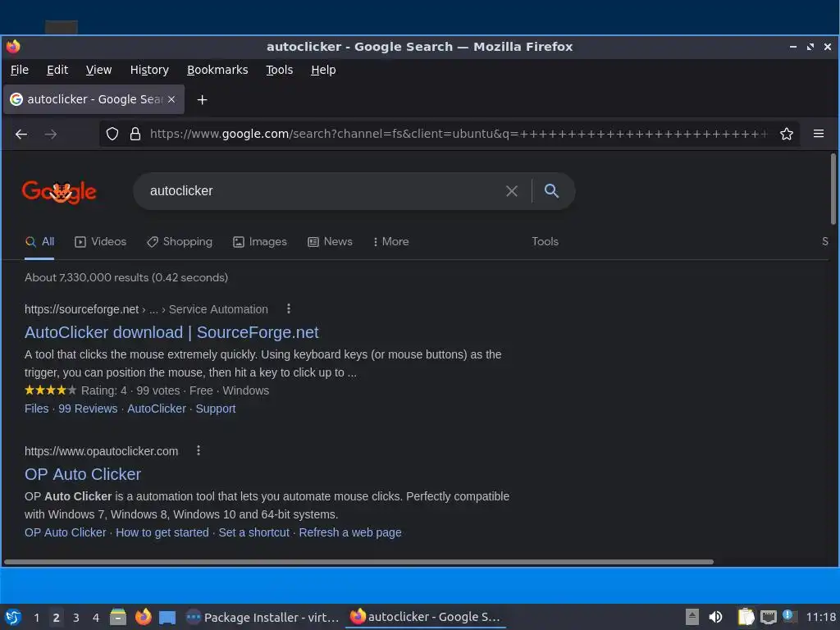The height and width of the screenshot is (630, 840).
Task: Expand the More search categories dropdown
Action: [391, 242]
